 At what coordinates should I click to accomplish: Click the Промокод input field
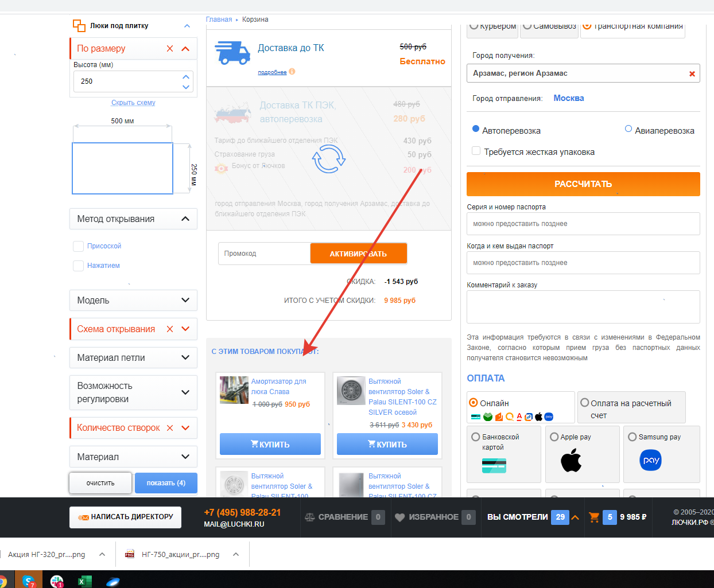pos(264,254)
